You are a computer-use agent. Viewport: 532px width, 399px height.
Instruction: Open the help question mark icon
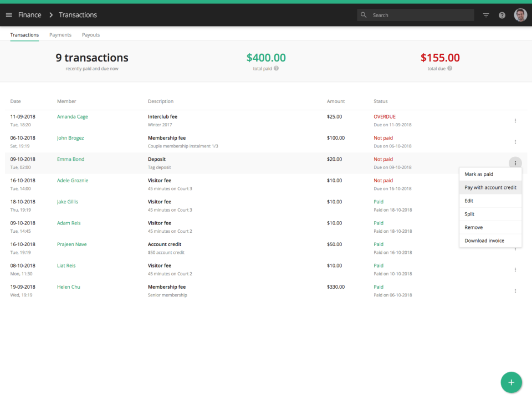click(502, 16)
